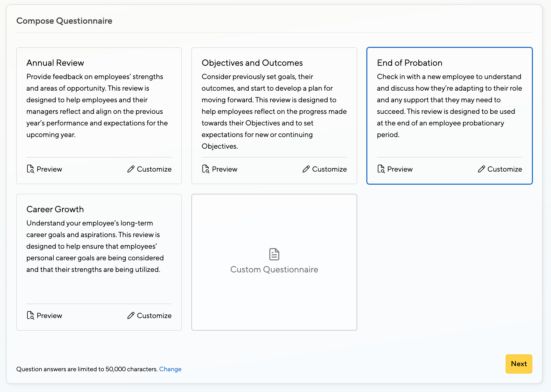Viewport: 551px width, 392px height.
Task: Click Career Growth preview document icon
Action: point(30,315)
